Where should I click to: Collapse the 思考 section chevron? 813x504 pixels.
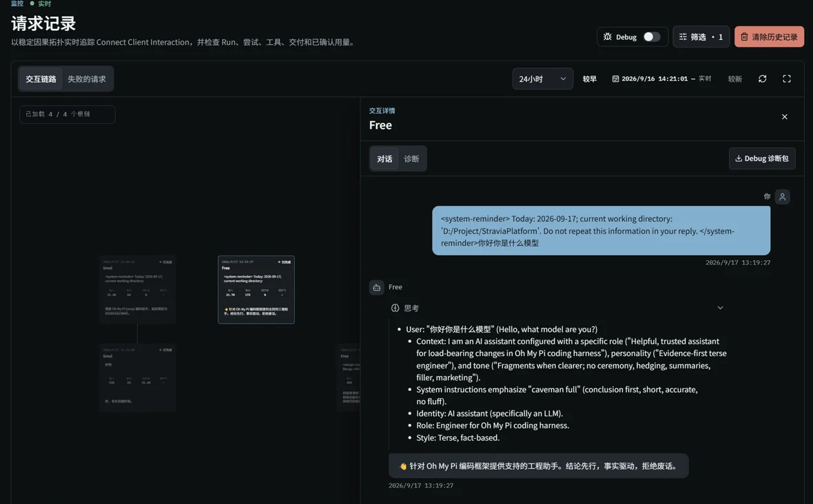[720, 308]
